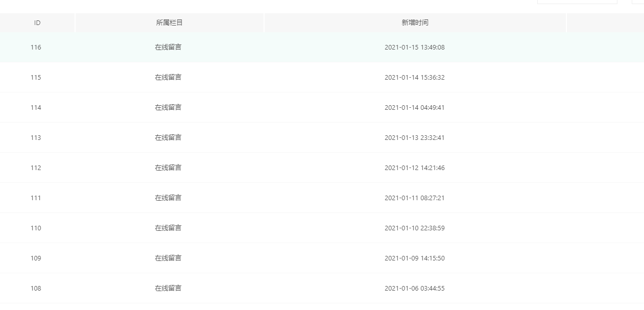Screen dimensions: 644x310
Task: Click ID cell 113
Action: [x=36, y=138]
